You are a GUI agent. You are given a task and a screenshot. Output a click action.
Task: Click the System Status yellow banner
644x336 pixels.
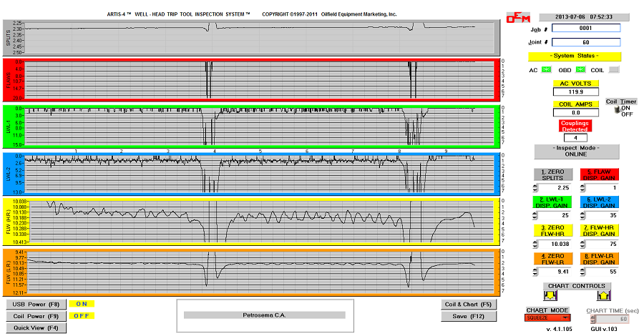tap(575, 56)
